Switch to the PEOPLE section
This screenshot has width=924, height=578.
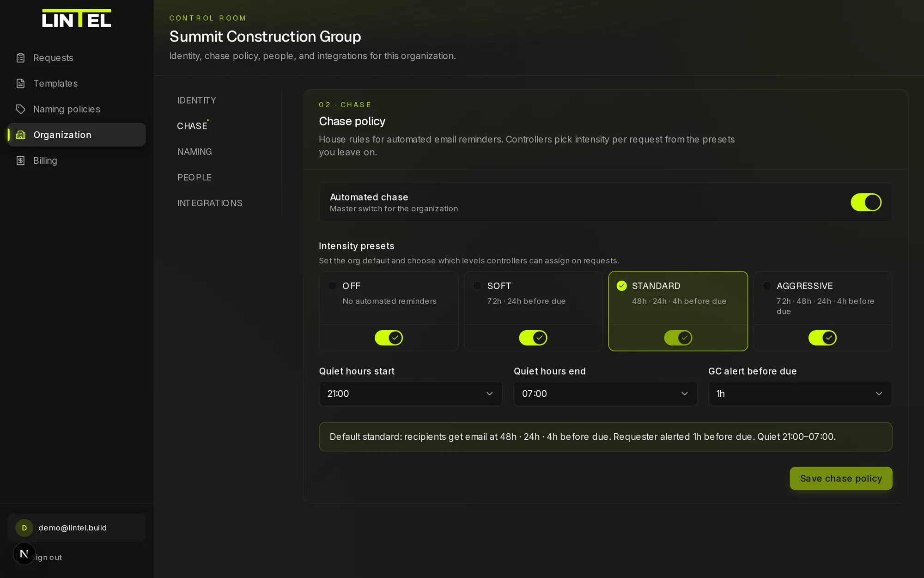pos(195,178)
